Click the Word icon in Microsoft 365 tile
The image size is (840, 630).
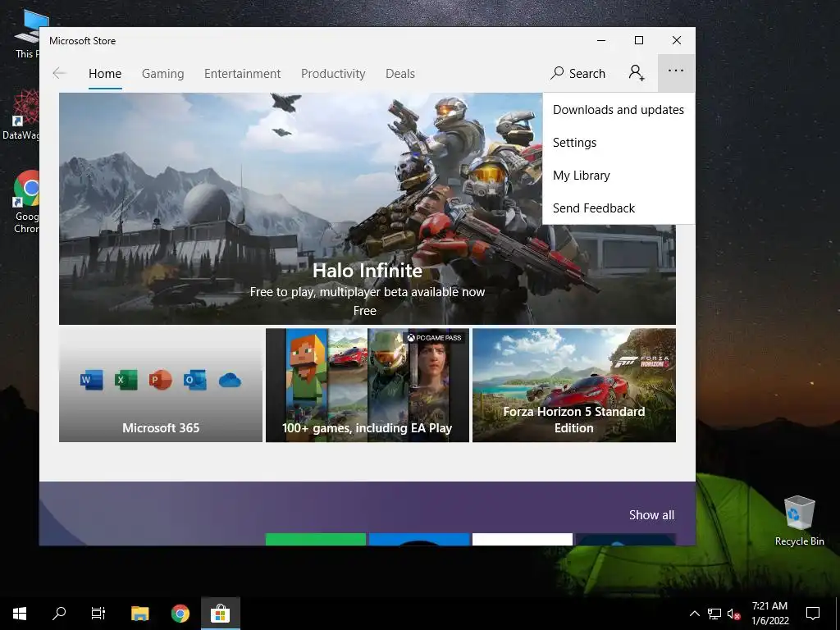(x=92, y=380)
